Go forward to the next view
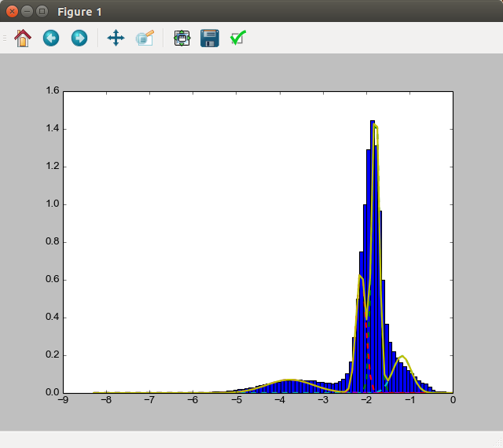Screen dimensions: 503x448 pos(79,38)
